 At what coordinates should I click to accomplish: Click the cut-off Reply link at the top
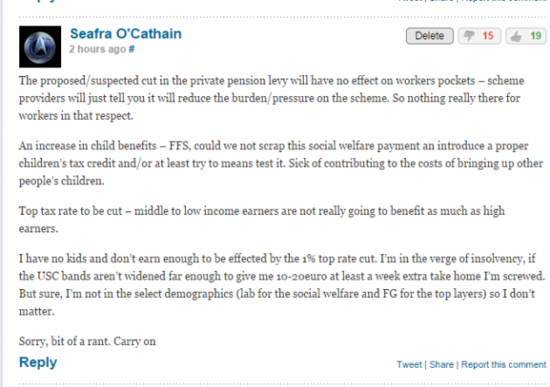point(40,1)
